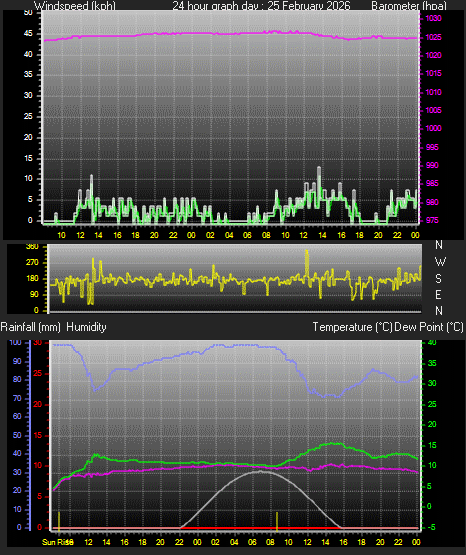The width and height of the screenshot is (466, 555).
Task: Click the 45 label on the windspeed axis
Action: [x=28, y=34]
